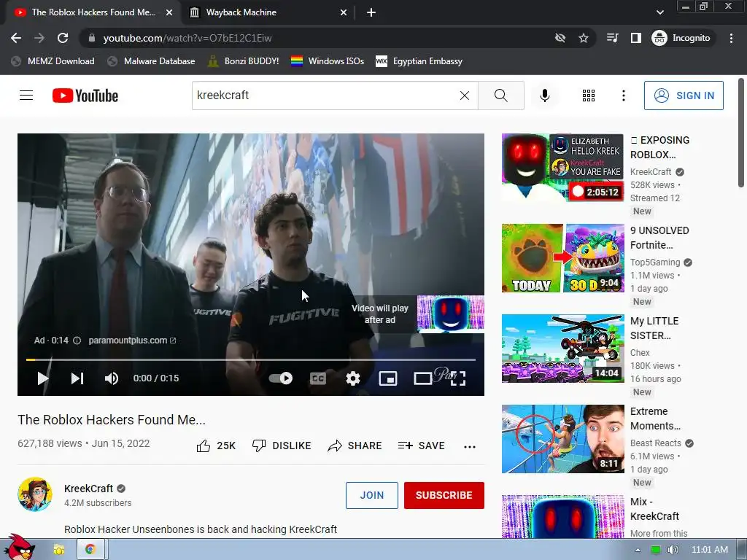Open the Mix - KreekCraft playlist

point(562,517)
